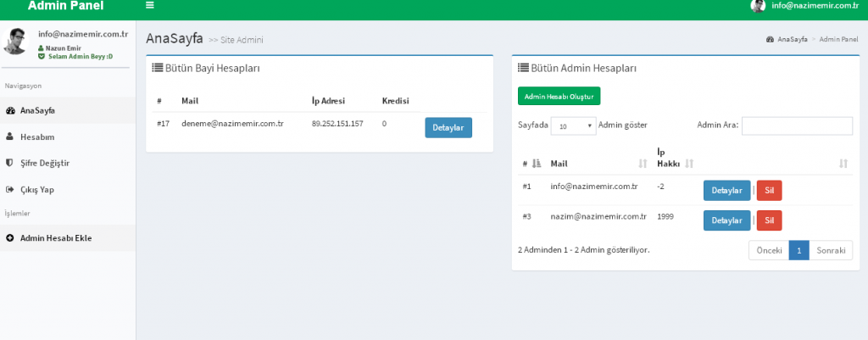Go to Sonraki page
The width and height of the screenshot is (868, 340).
tap(831, 250)
